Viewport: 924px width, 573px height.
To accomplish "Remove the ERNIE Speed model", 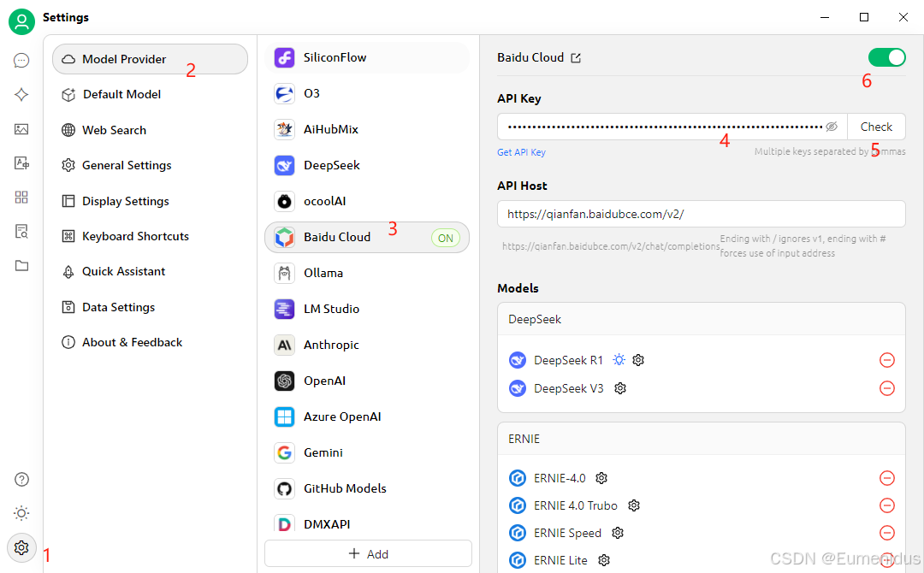I will point(887,533).
